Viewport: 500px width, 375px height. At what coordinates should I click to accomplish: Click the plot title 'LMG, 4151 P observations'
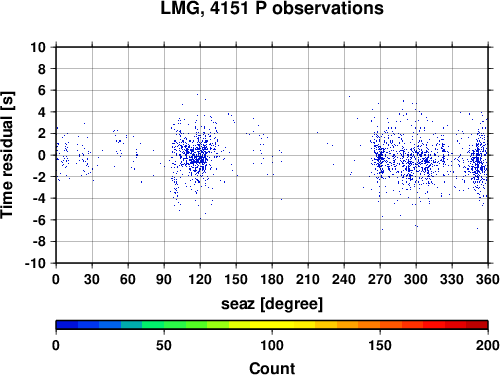272,8
